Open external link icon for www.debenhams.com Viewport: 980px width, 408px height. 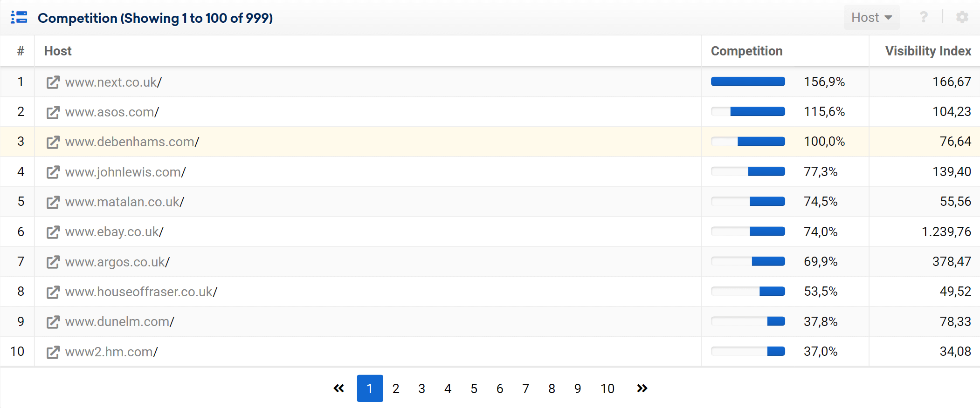click(x=53, y=142)
